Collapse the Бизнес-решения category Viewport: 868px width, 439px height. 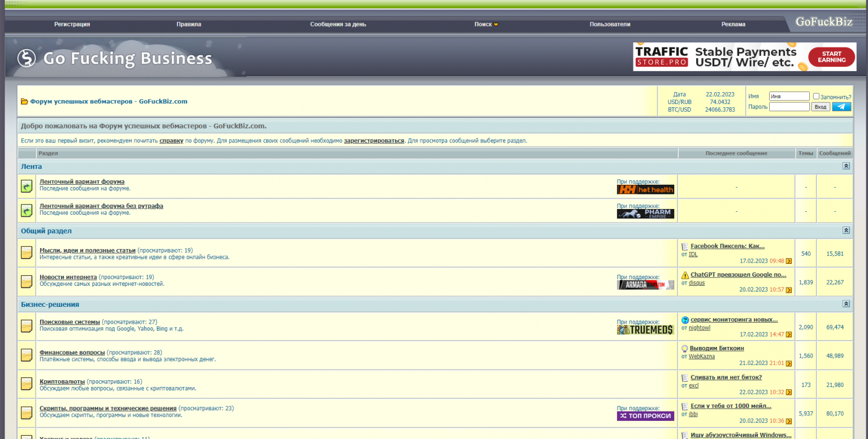(846, 304)
